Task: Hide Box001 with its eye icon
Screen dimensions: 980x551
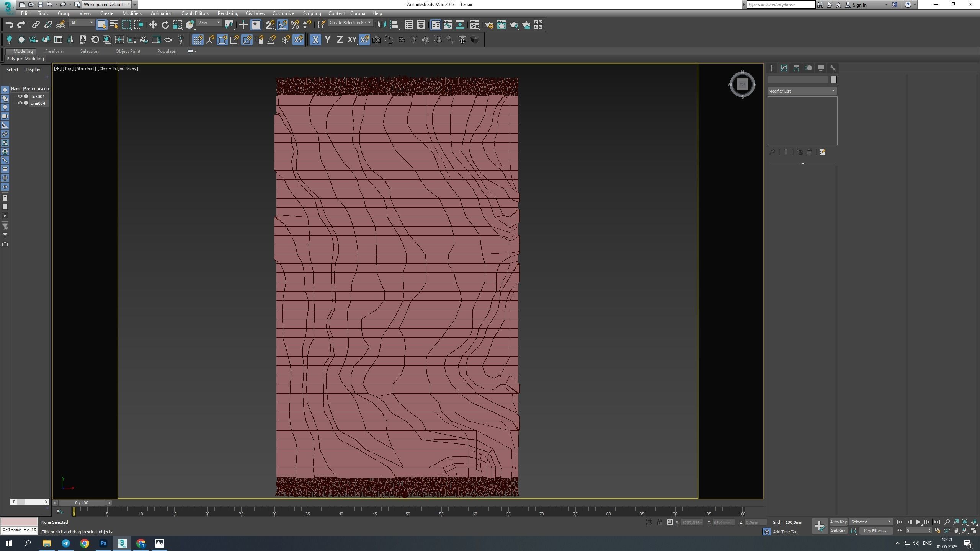Action: [20, 96]
